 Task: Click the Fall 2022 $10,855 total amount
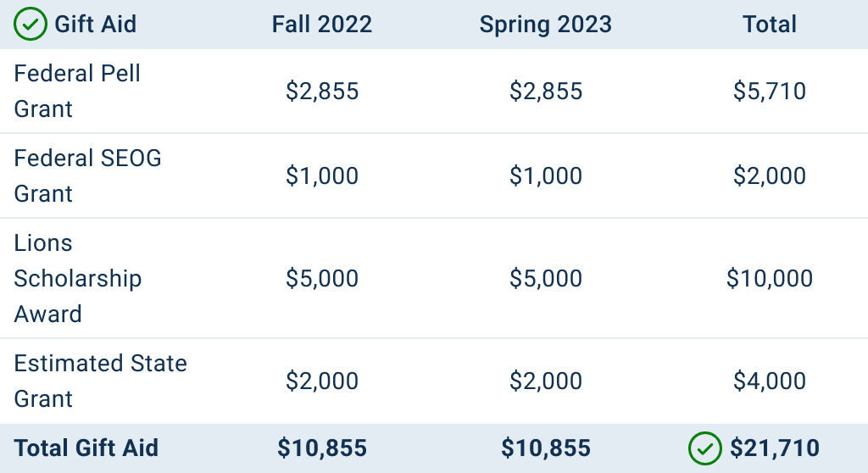click(322, 448)
